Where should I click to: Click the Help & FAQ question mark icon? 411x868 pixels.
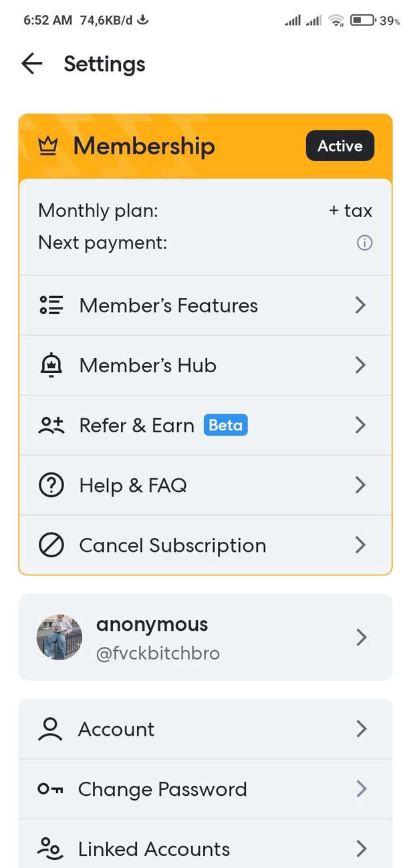[x=51, y=485]
